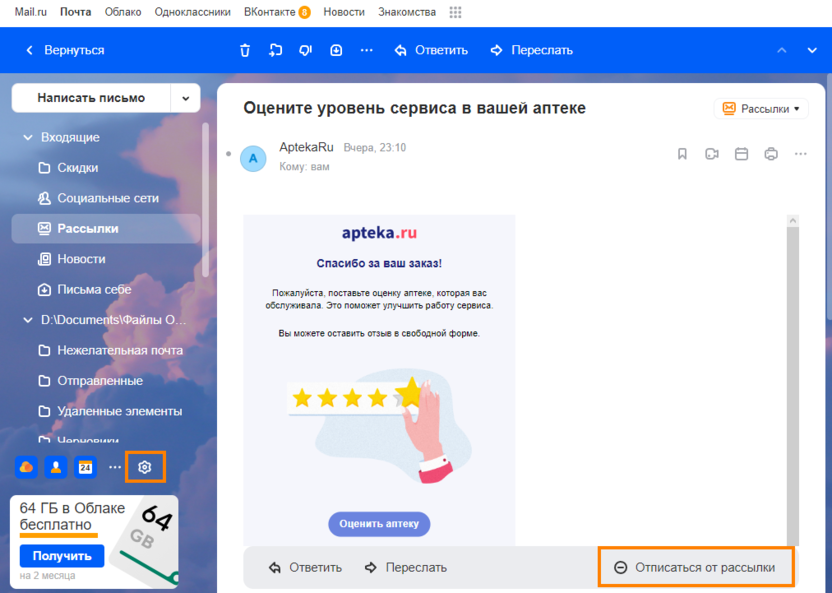This screenshot has height=593, width=832.
Task: Open the Рассылки category dropdown on the email
Action: click(x=762, y=109)
